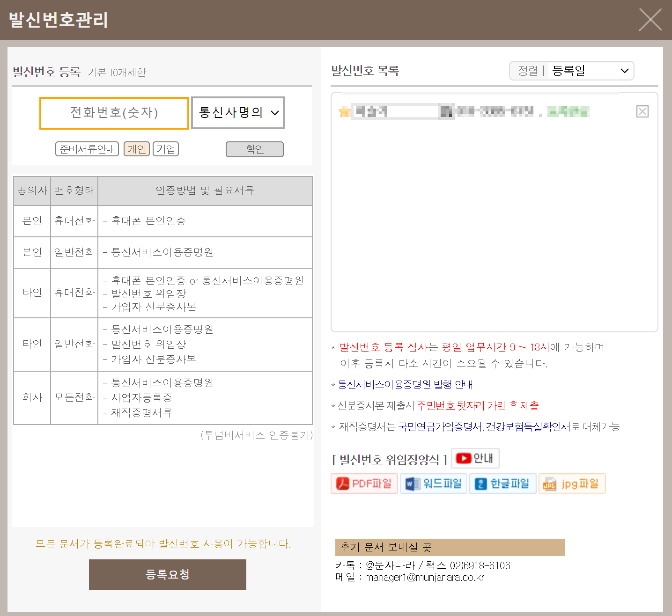
Task: Click the star icon on registered number
Action: (x=344, y=111)
